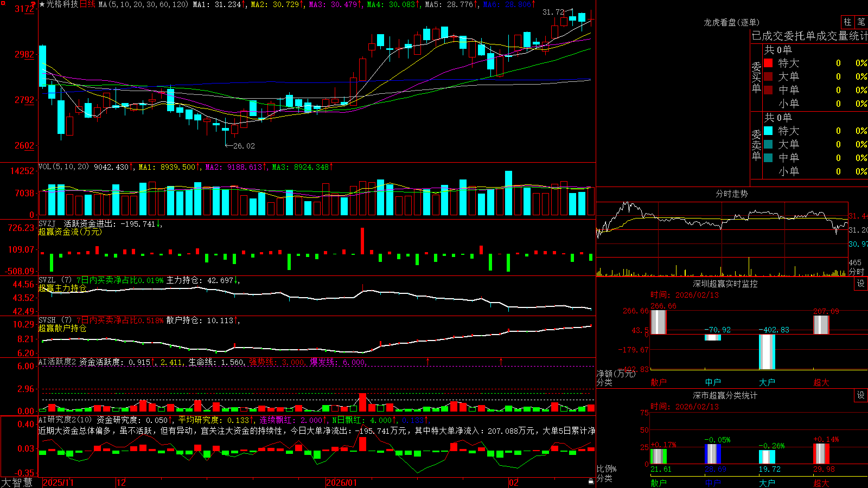Switch Dragon-Tiger panel to 笔 (tick) view
Screen dimensions: 868x488
click(861, 22)
